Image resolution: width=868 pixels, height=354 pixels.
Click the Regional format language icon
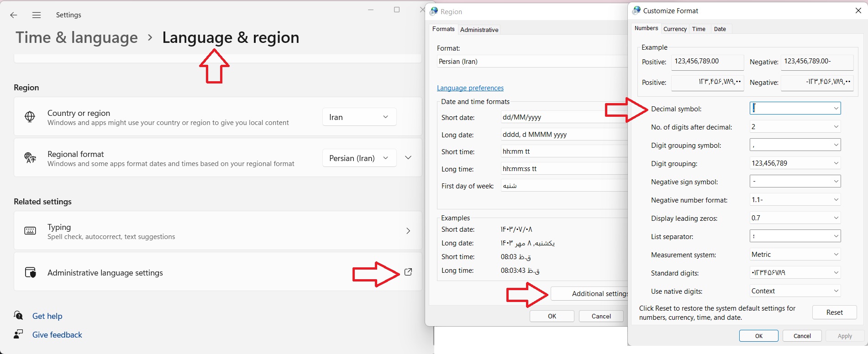[x=30, y=158]
